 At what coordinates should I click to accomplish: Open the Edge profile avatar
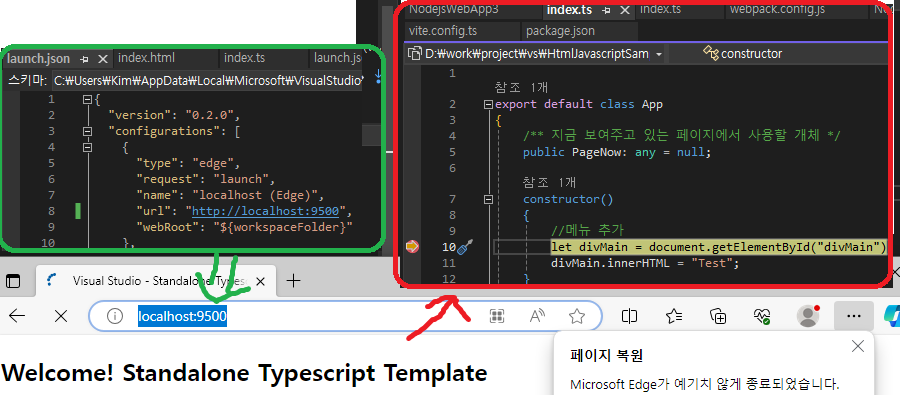point(808,316)
